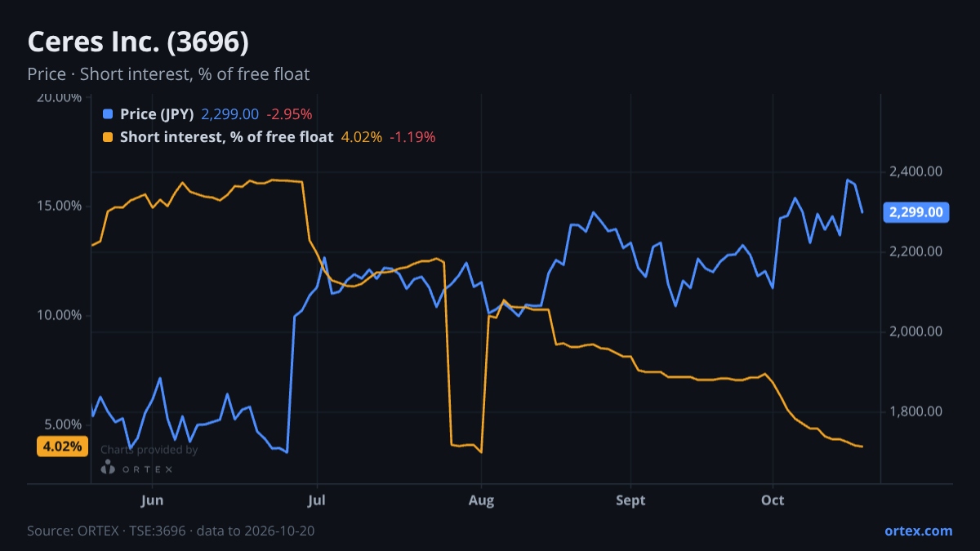Click the -2.95% price change value
The height and width of the screenshot is (551, 980).
(289, 114)
